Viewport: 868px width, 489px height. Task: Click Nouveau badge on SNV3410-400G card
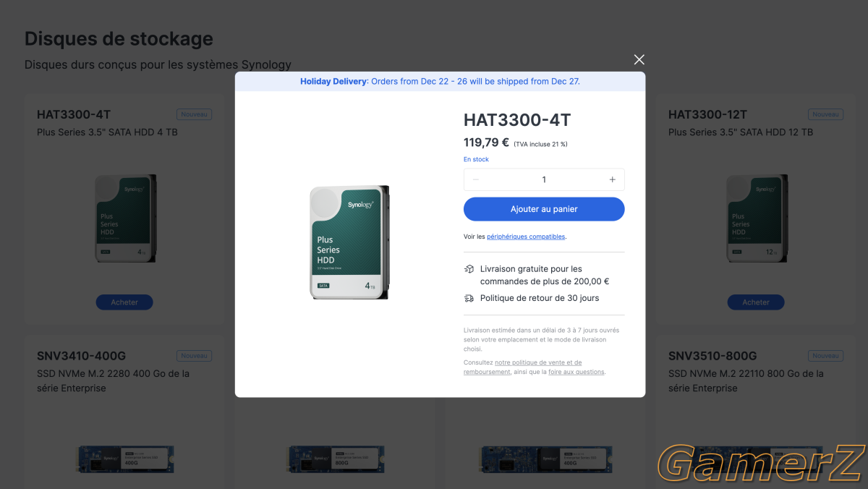tap(194, 356)
